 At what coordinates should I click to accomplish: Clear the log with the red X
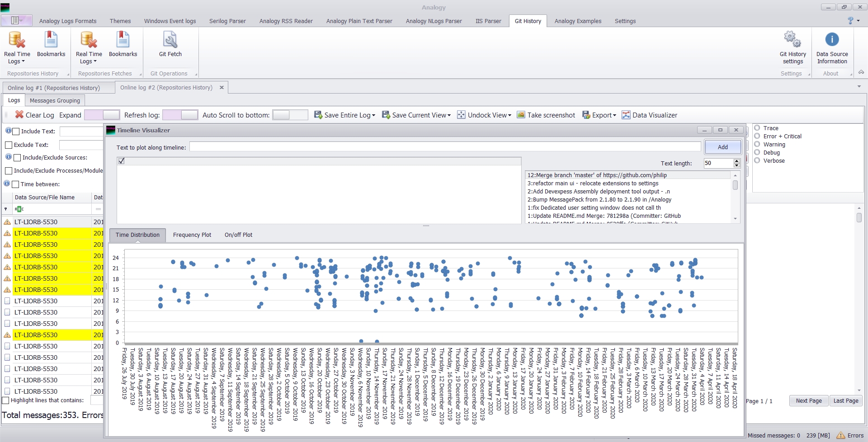pos(20,115)
